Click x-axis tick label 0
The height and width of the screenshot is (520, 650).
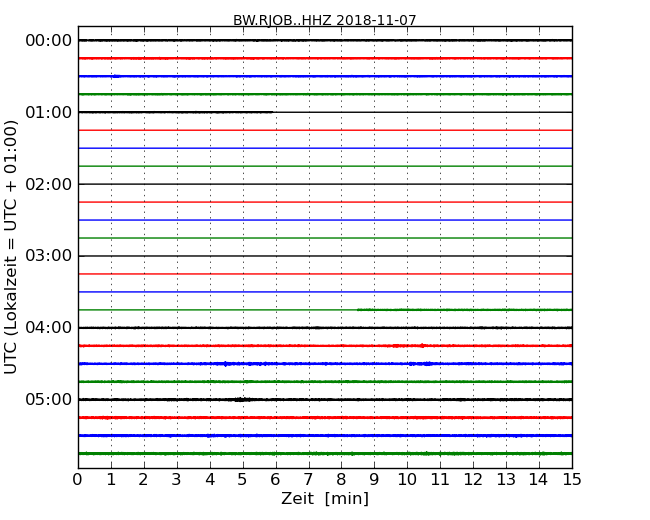pyautogui.click(x=78, y=480)
